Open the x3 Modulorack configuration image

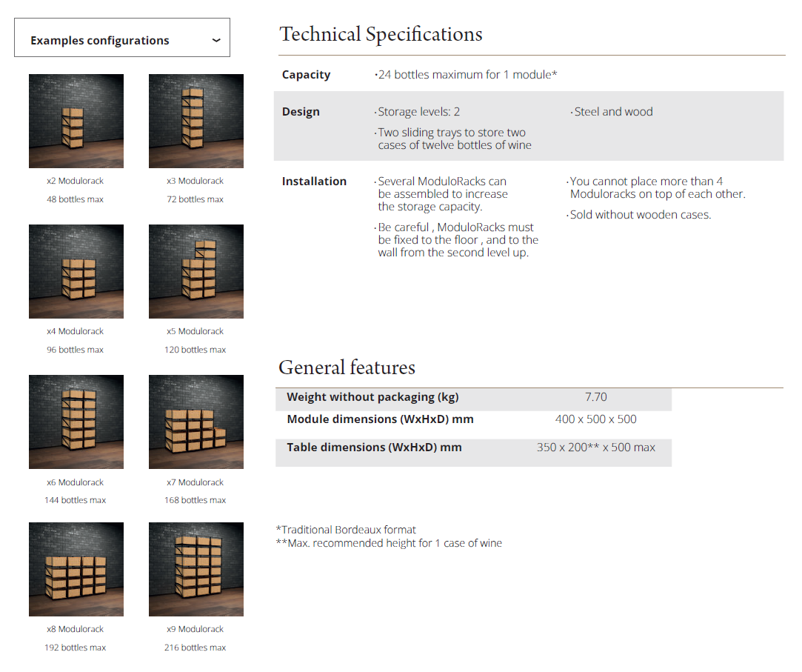tap(196, 121)
